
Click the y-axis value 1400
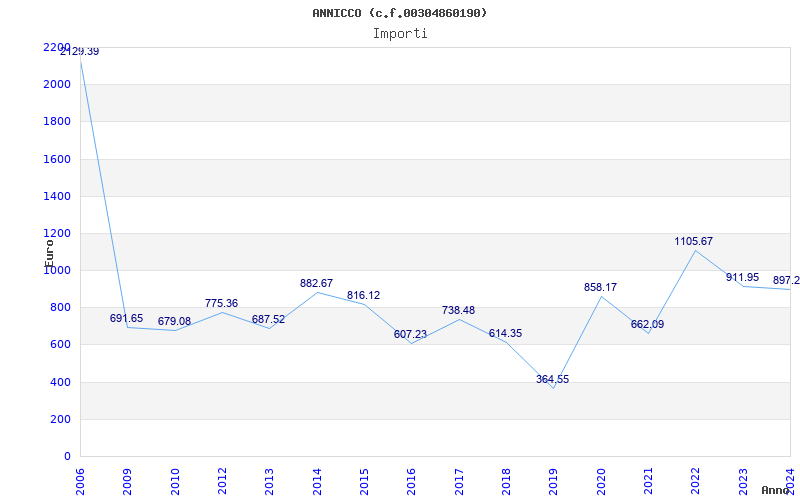point(57,196)
